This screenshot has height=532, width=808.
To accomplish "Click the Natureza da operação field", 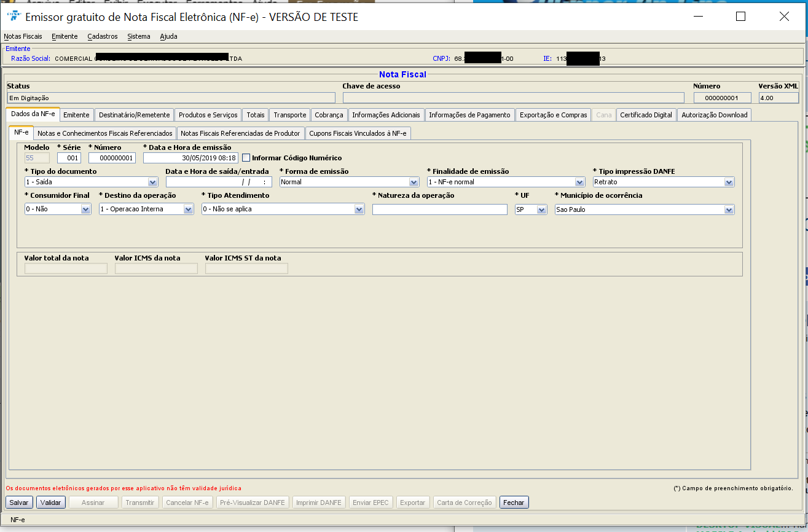I will tap(439, 209).
